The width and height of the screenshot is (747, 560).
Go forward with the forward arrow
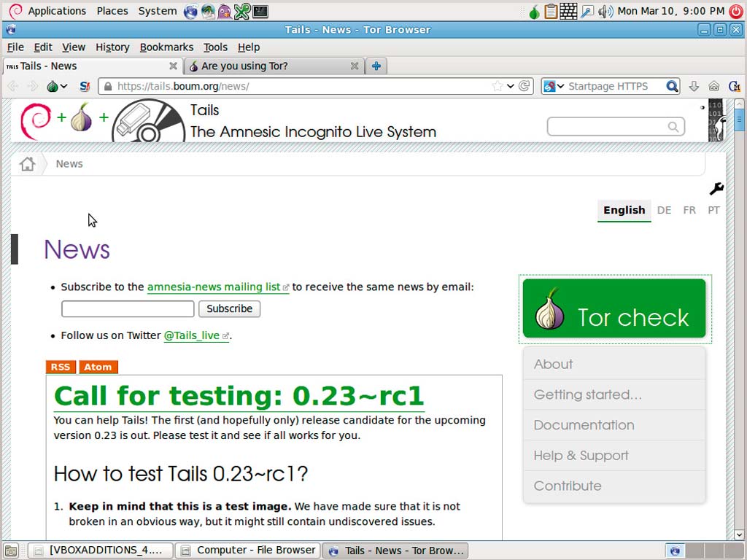click(x=32, y=86)
